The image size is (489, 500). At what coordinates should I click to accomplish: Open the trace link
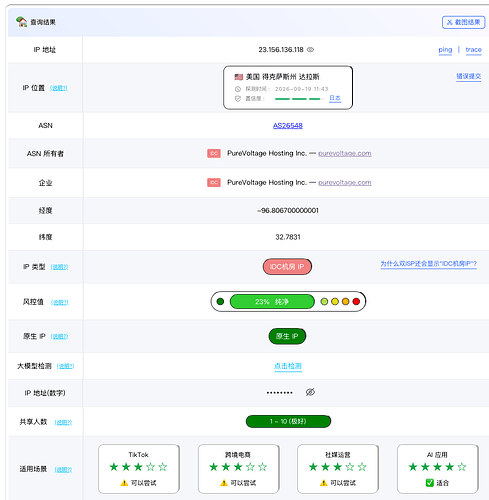pos(473,50)
